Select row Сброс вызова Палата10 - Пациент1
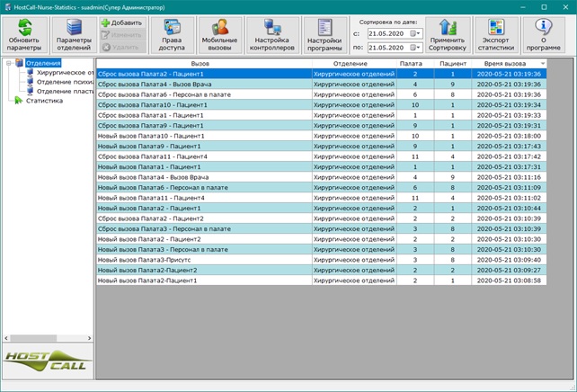The height and width of the screenshot is (392, 577). 152,104
